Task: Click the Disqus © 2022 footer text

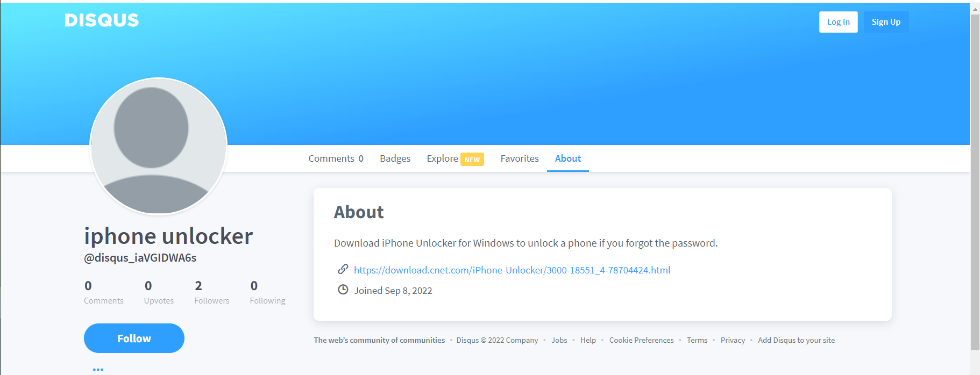Action: click(x=480, y=340)
